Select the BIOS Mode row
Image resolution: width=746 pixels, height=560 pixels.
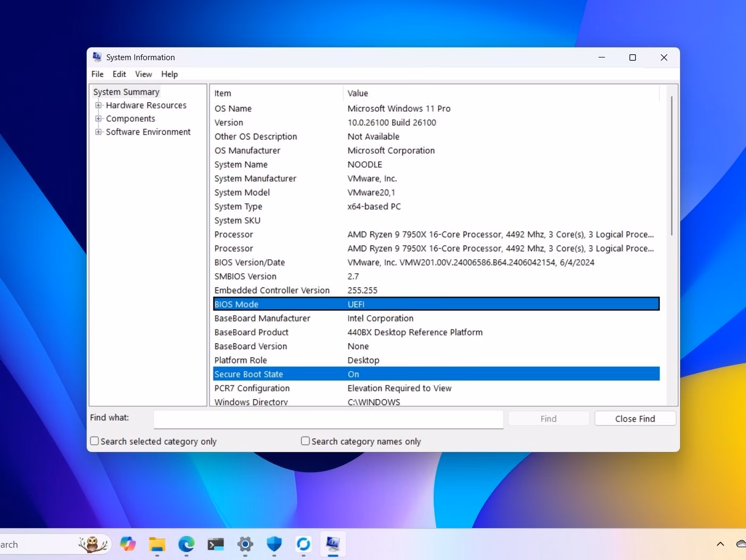click(x=436, y=304)
